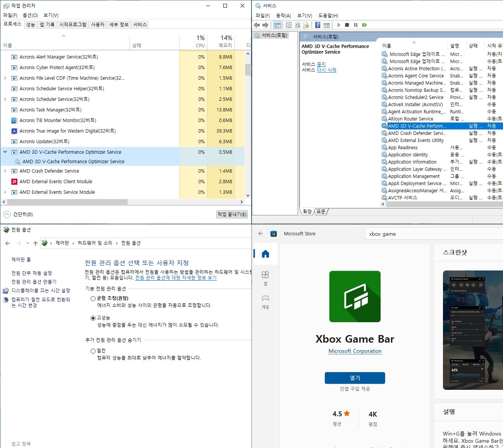The image size is (503, 448).
Task: Switch to 세부 정보 tab in Task Manager
Action: point(119,25)
